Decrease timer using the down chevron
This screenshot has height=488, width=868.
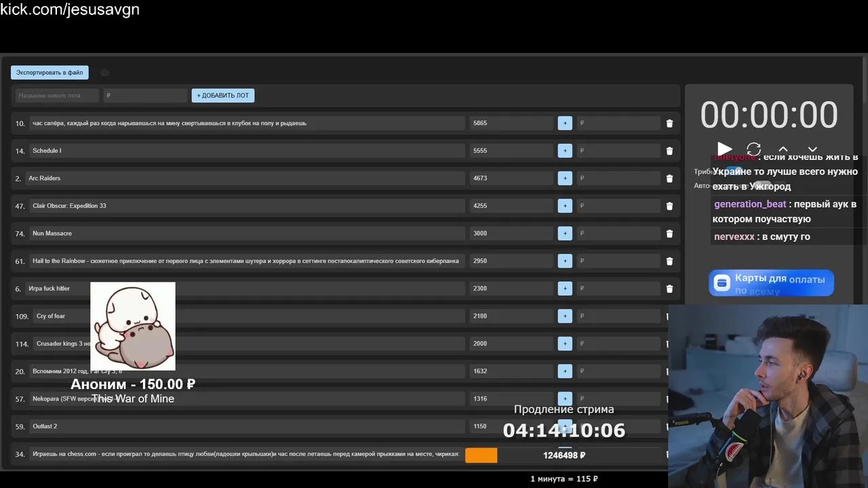[x=812, y=149]
